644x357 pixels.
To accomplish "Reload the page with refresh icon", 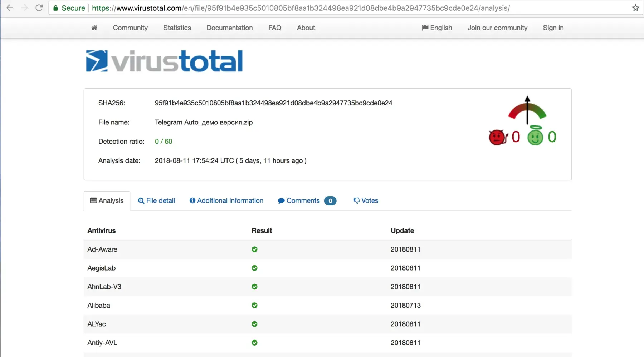I will tap(39, 8).
